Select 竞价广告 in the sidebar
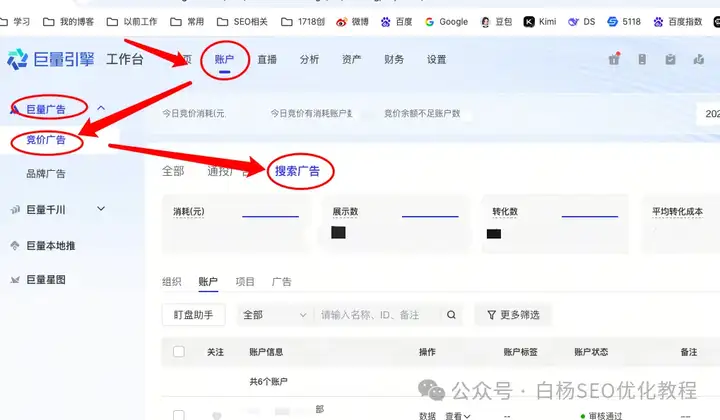 click(46, 140)
